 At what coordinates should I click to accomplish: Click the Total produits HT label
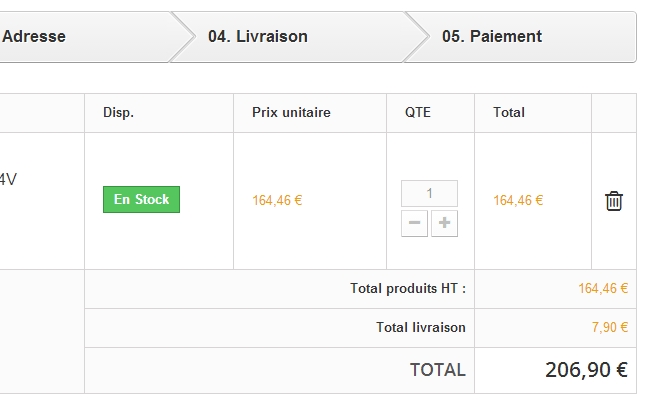408,289
